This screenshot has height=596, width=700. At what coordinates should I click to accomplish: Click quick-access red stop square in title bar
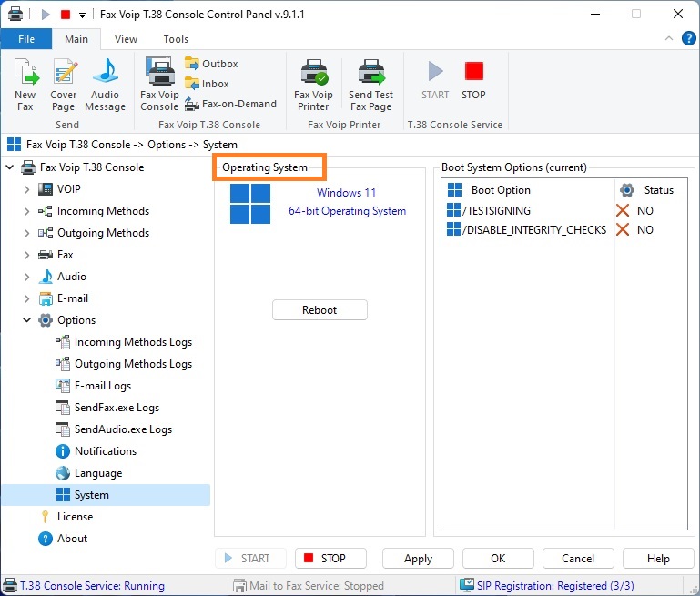66,15
